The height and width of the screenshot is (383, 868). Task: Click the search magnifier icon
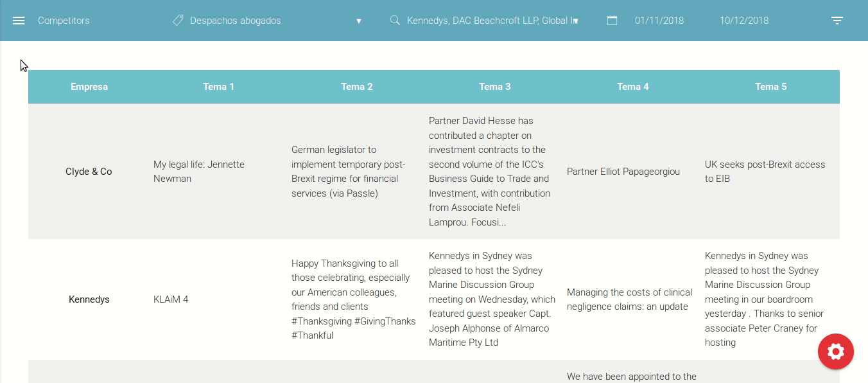(x=395, y=21)
